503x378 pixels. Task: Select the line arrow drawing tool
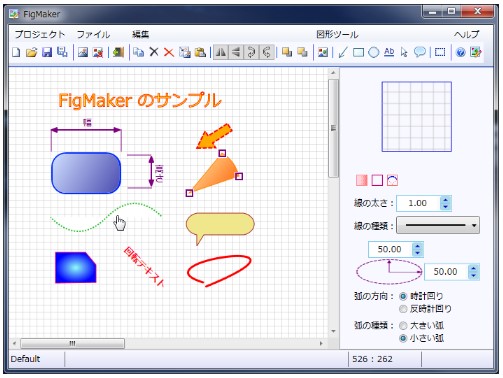coord(343,52)
